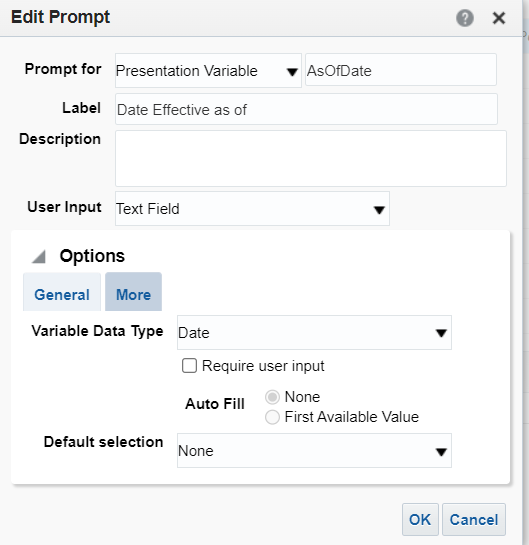
Task: Collapse the Options section triangle
Action: (39, 257)
